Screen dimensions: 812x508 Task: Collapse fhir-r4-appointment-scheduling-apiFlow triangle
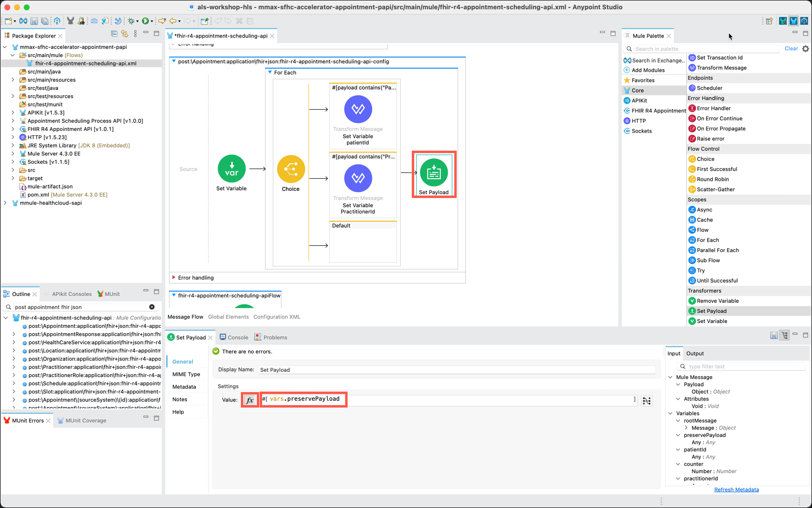174,296
